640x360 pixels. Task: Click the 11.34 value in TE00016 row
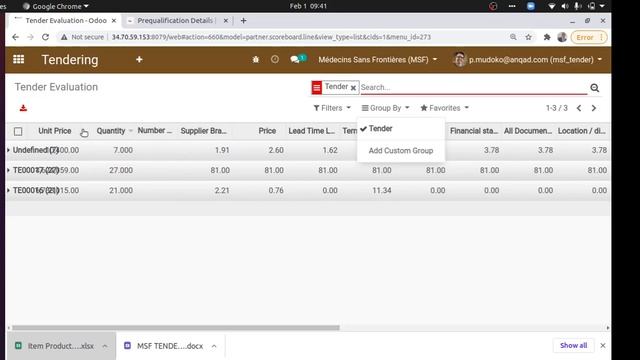(x=382, y=190)
